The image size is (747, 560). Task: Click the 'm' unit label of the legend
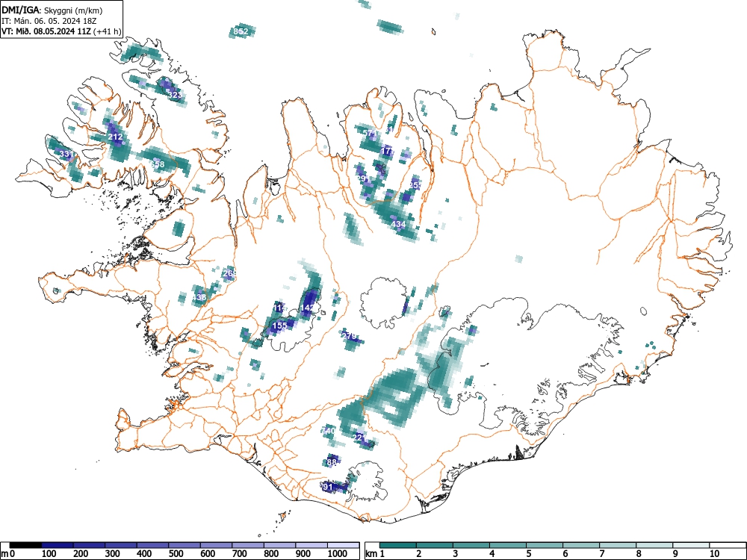4,554
